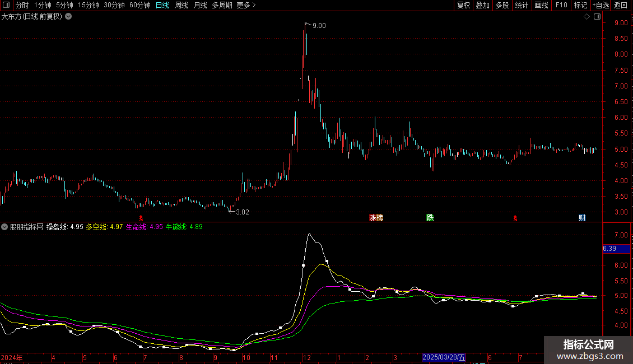This screenshot has width=633, height=364.
Task: Switch to 周线 weekly chart
Action: pyautogui.click(x=181, y=5)
